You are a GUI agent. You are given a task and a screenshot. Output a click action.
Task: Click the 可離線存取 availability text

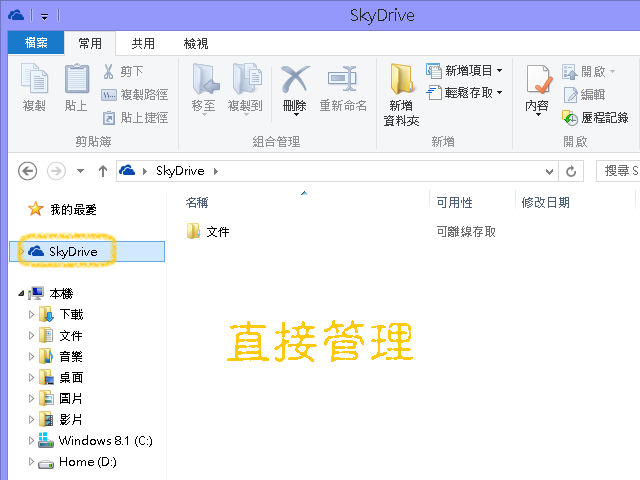click(466, 232)
